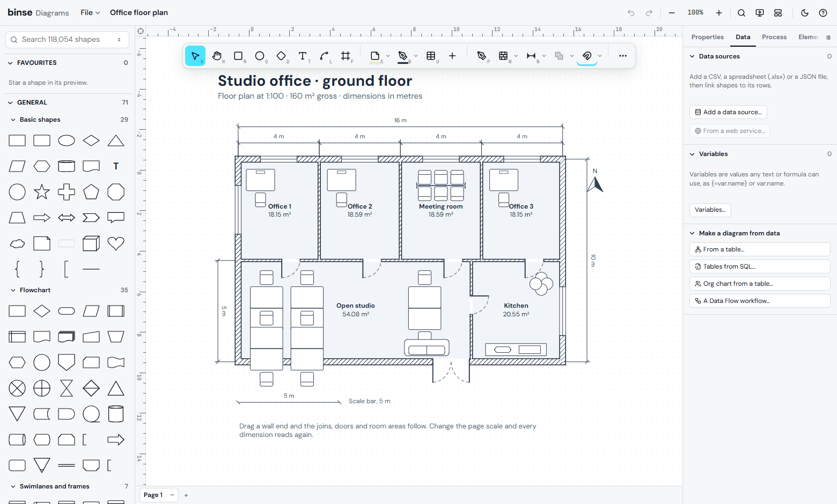Pick the rectangle drawing tool
Viewport: 837px width, 504px height.
coord(238,56)
